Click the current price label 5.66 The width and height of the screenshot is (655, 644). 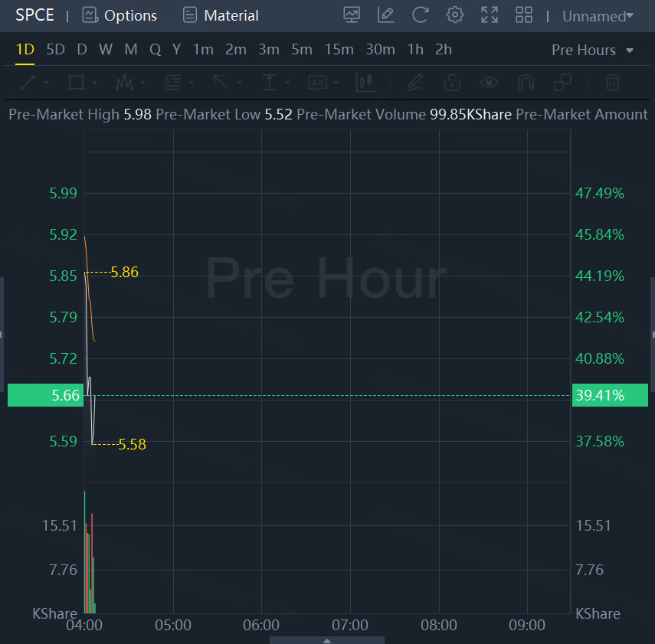(45, 395)
